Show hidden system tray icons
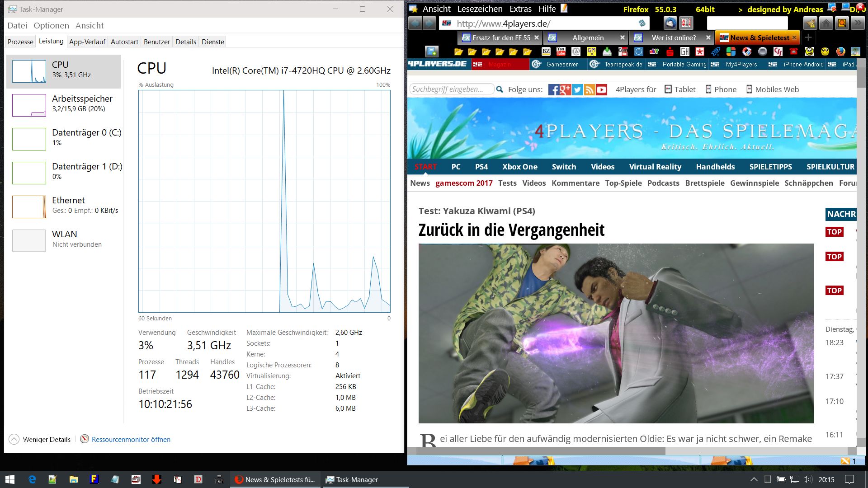 coord(754,479)
